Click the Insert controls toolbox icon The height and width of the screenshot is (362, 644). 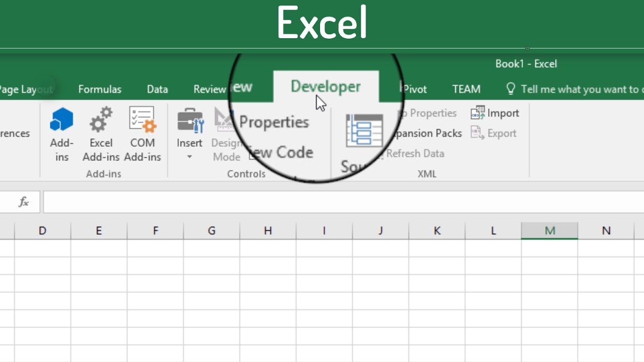pos(190,120)
